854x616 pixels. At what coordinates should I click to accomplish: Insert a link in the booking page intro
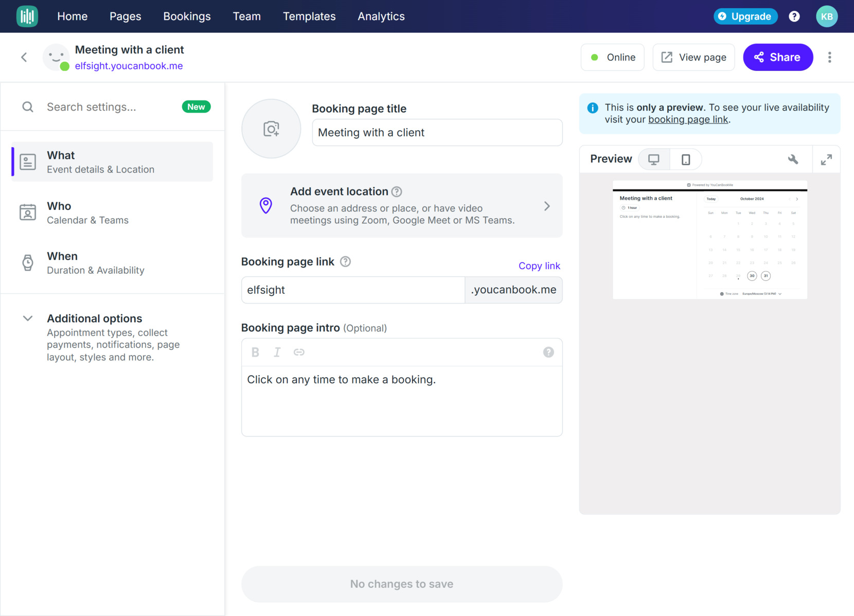coord(299,352)
